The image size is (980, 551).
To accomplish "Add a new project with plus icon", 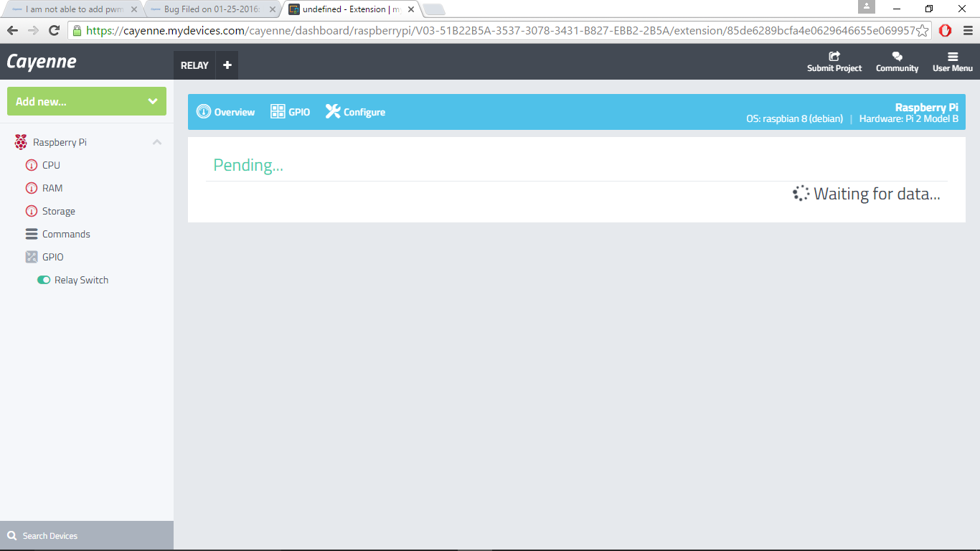I will point(227,65).
